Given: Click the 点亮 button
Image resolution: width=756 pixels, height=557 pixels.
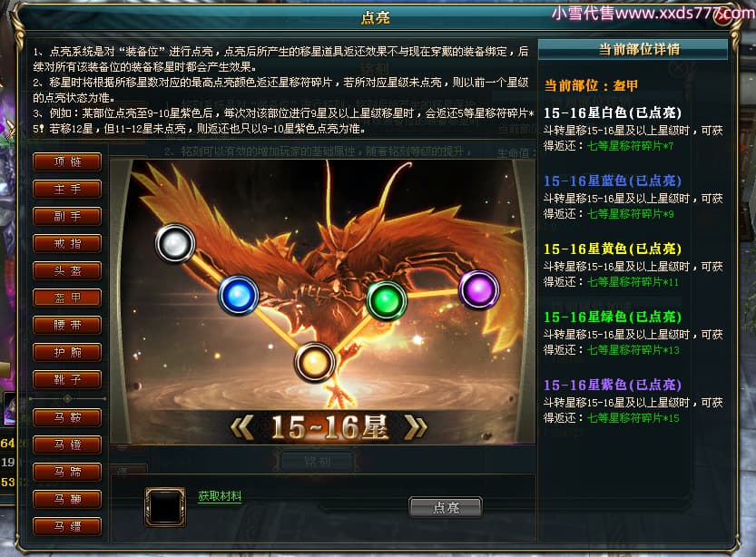Looking at the screenshot, I should tap(445, 507).
